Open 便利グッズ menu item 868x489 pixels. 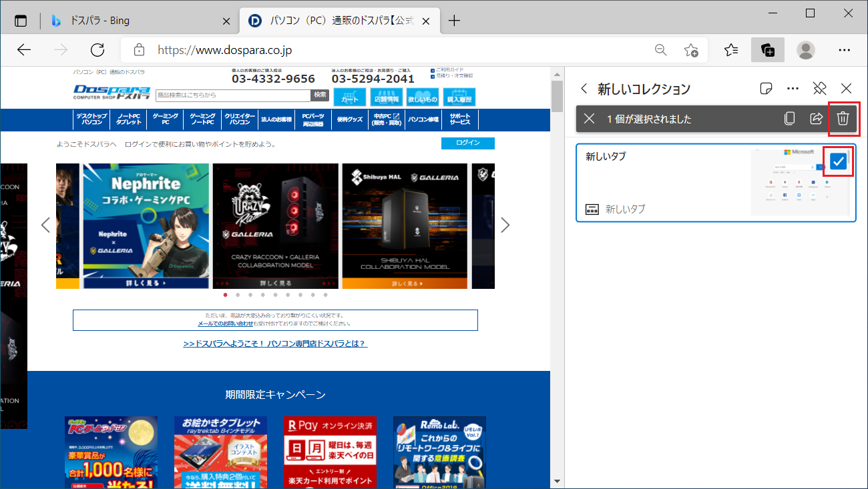click(350, 119)
